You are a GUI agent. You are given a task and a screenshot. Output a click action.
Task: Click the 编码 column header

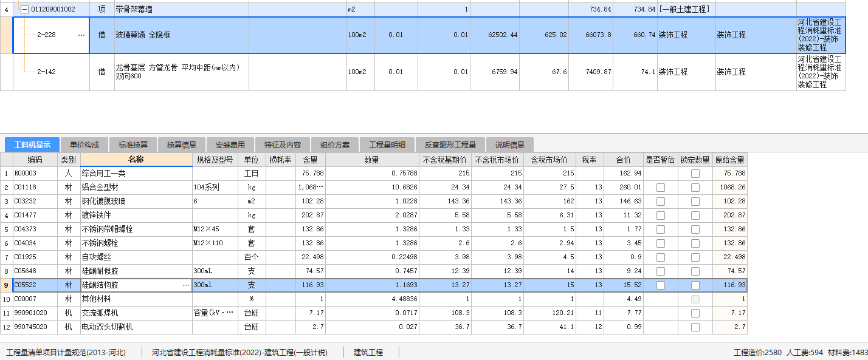(x=35, y=160)
